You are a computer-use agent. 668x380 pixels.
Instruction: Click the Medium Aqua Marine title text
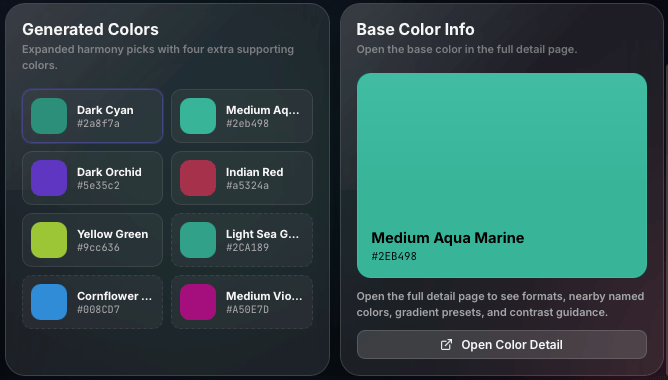[x=448, y=238]
